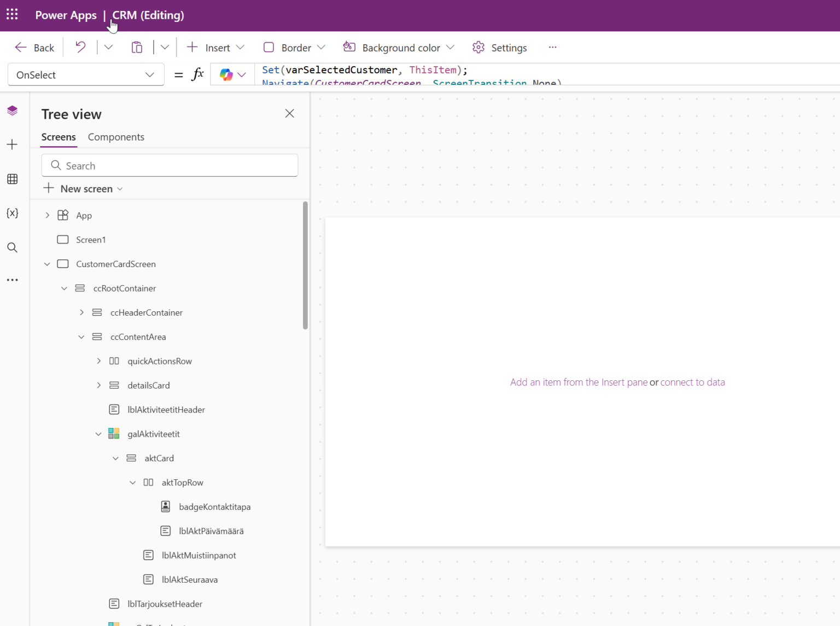
Task: Select badgeKontaktitapa in the tree
Action: tap(214, 507)
